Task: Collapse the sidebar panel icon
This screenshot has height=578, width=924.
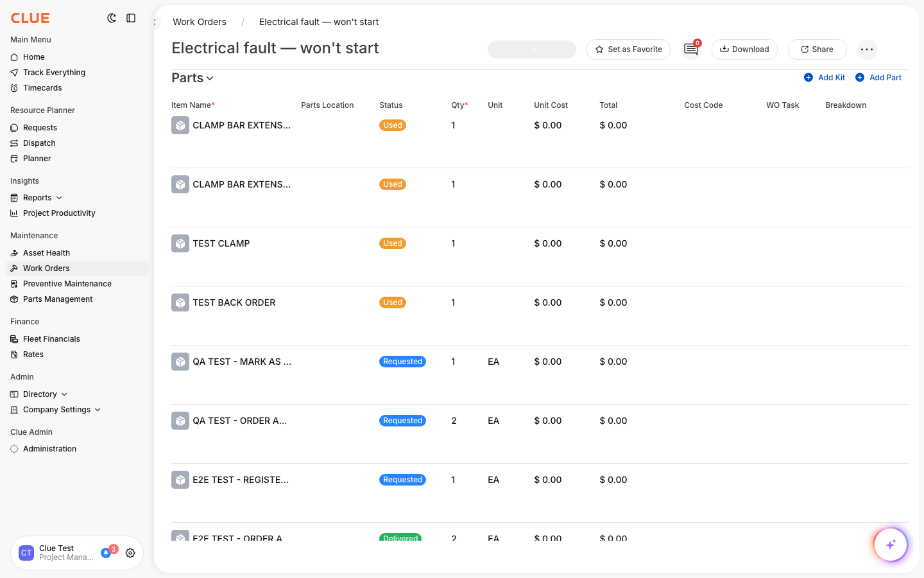Action: click(x=131, y=18)
